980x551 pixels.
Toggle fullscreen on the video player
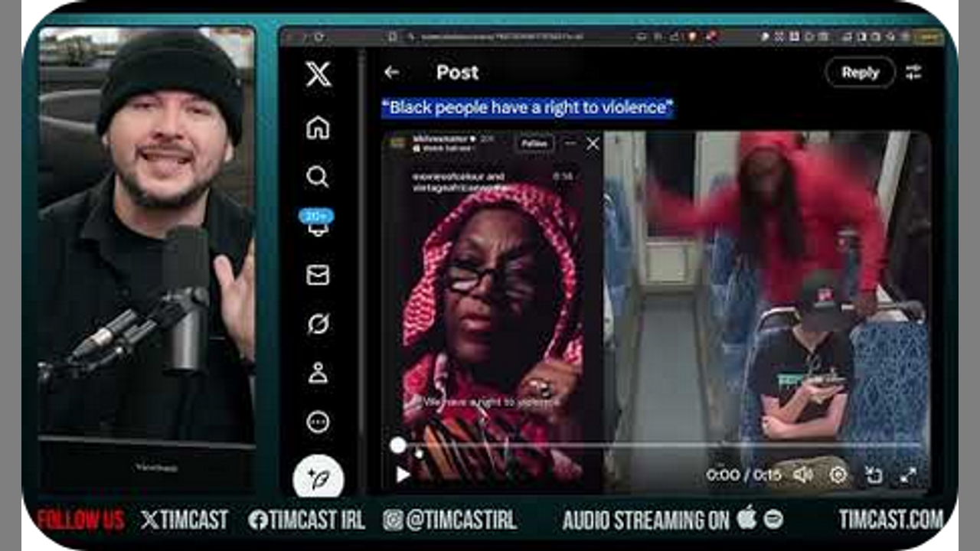[908, 475]
